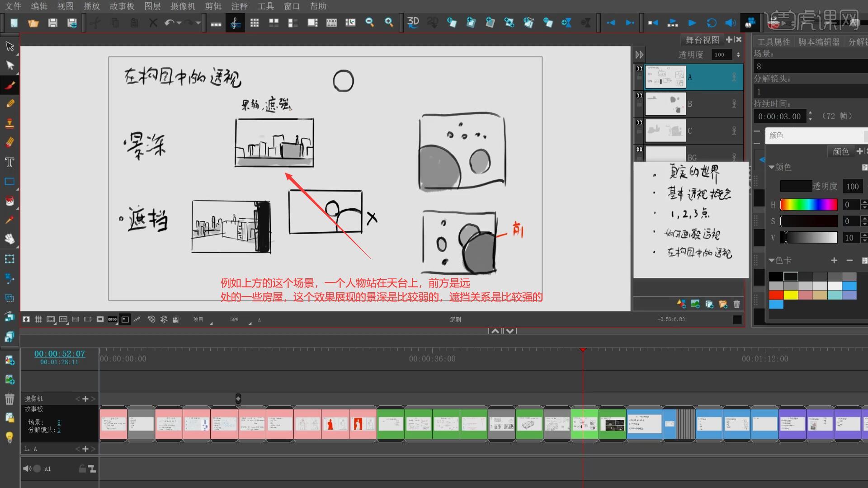
Task: Collapse the 颜色 section triangle
Action: pyautogui.click(x=771, y=167)
